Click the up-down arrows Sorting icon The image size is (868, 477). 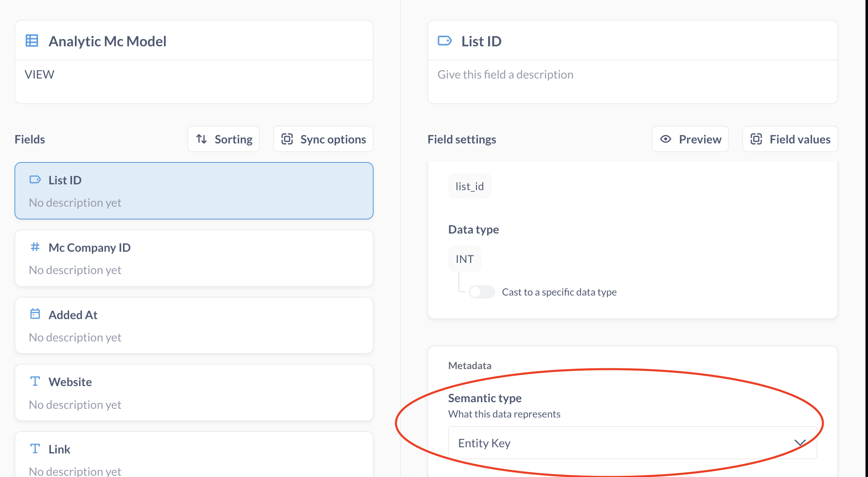201,139
